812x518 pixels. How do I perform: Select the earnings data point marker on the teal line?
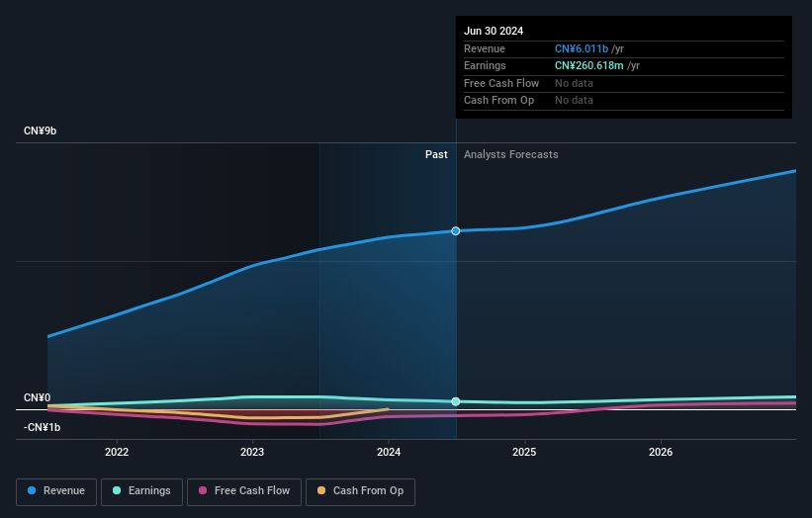point(456,401)
